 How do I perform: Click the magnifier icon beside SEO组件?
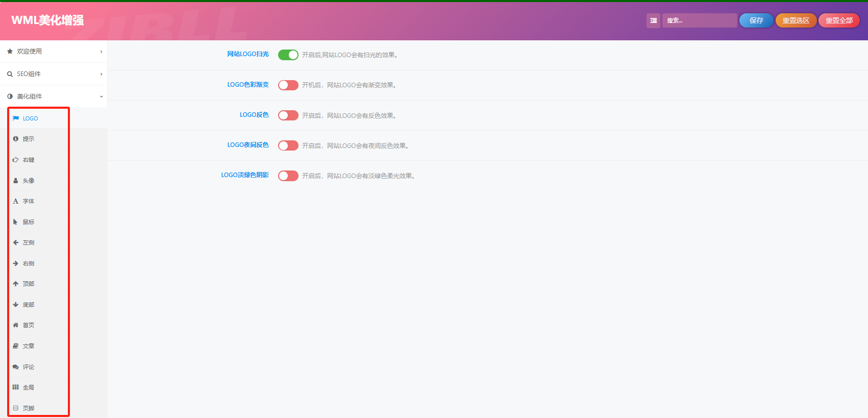pos(10,74)
